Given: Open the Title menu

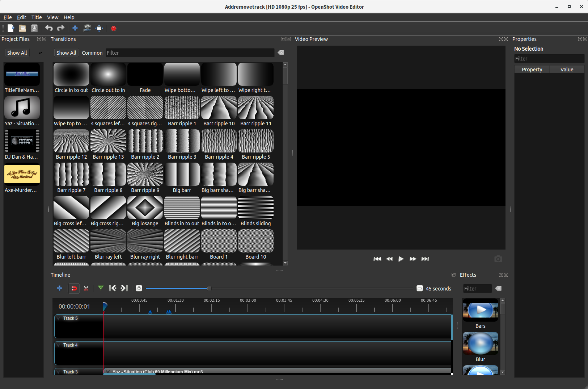Looking at the screenshot, I should tap(37, 17).
